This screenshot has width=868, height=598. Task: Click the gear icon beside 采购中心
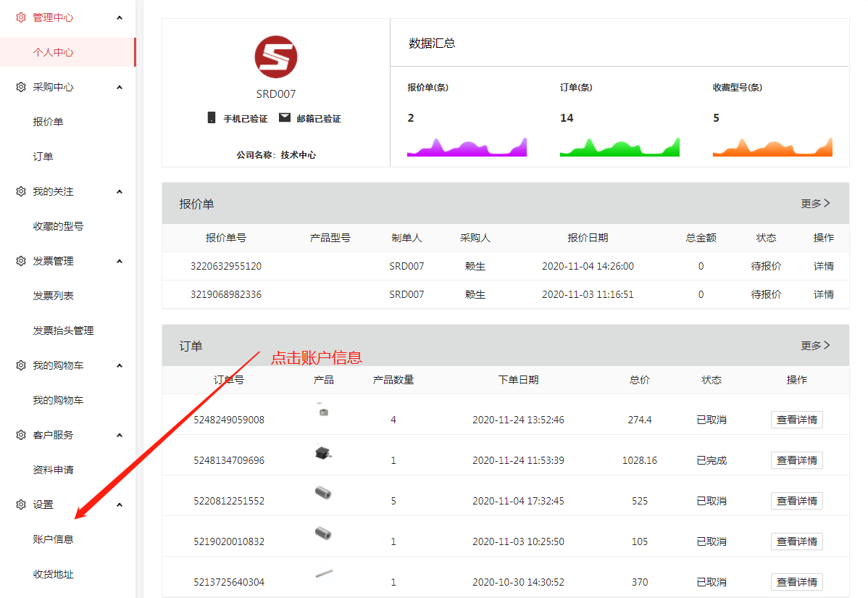click(x=21, y=87)
